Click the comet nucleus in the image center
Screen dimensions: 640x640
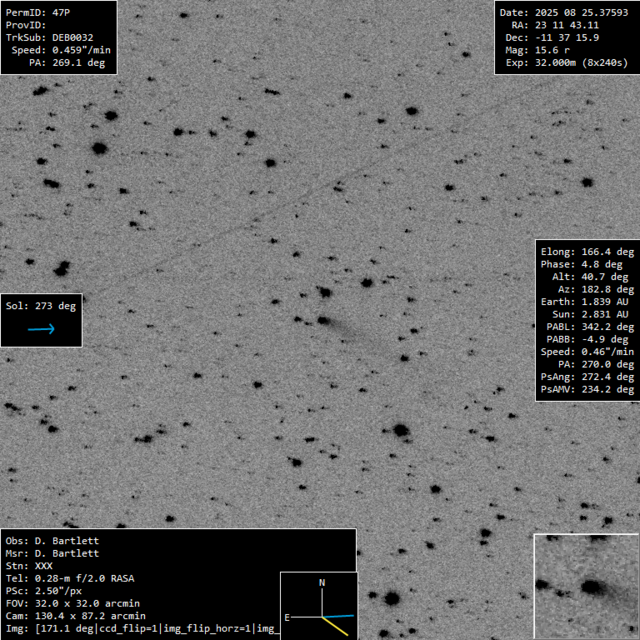coord(323,321)
